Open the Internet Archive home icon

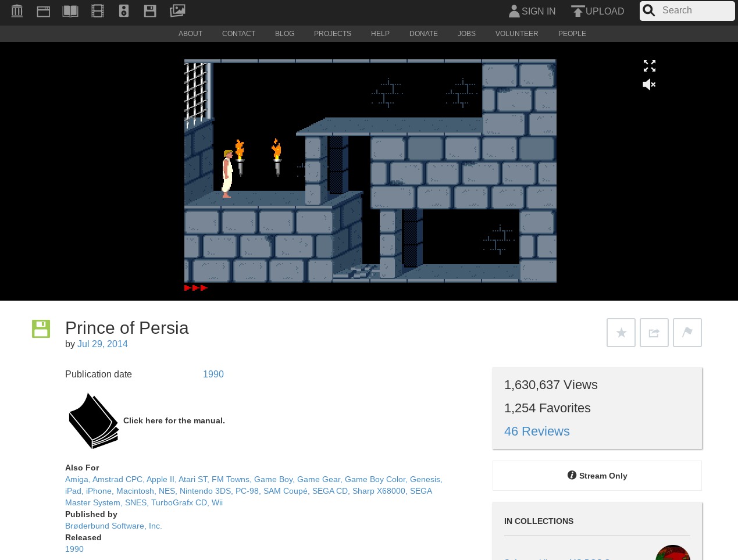click(x=17, y=11)
